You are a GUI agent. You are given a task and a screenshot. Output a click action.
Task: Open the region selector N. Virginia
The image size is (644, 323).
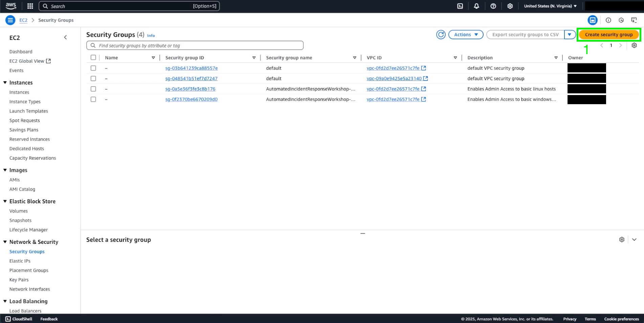pyautogui.click(x=550, y=6)
